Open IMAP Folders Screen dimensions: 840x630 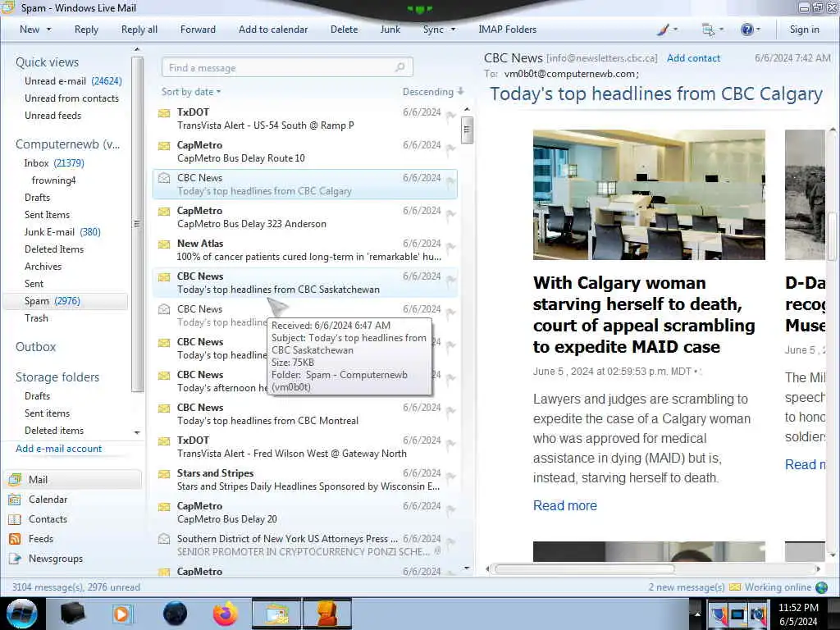507,30
